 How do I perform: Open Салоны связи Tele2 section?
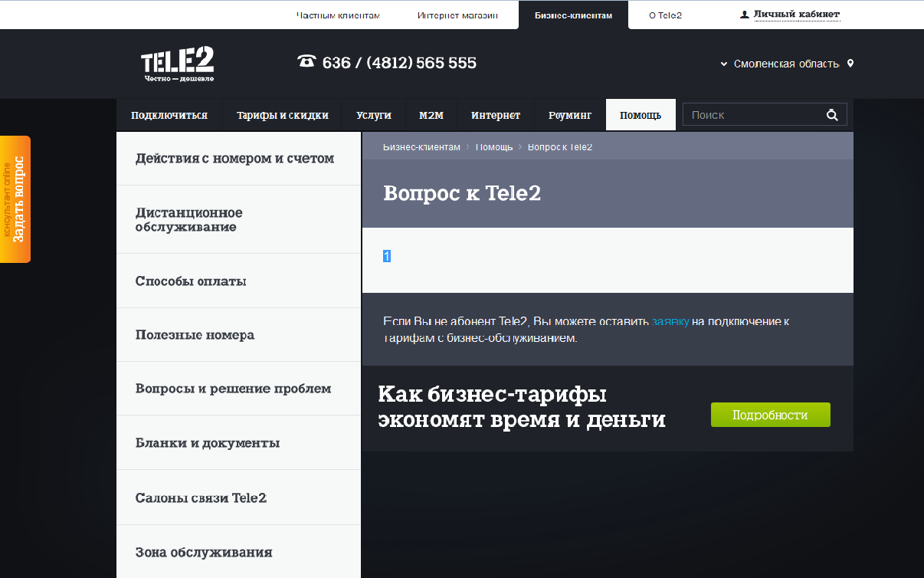point(238,498)
